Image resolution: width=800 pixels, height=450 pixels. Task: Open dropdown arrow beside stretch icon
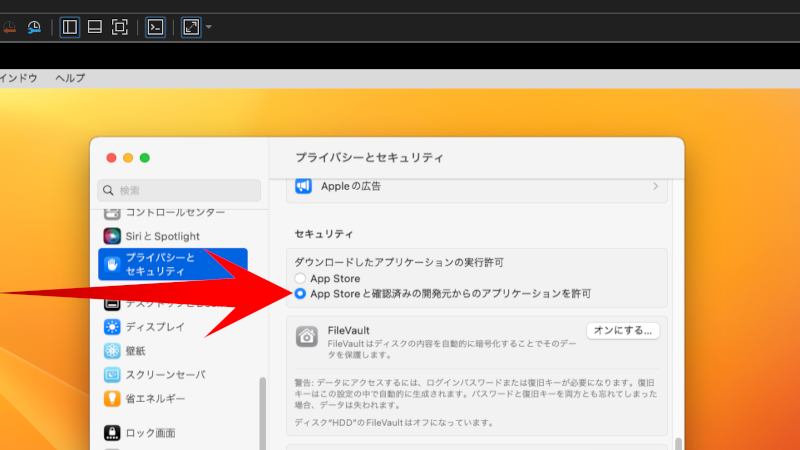pyautogui.click(x=209, y=27)
